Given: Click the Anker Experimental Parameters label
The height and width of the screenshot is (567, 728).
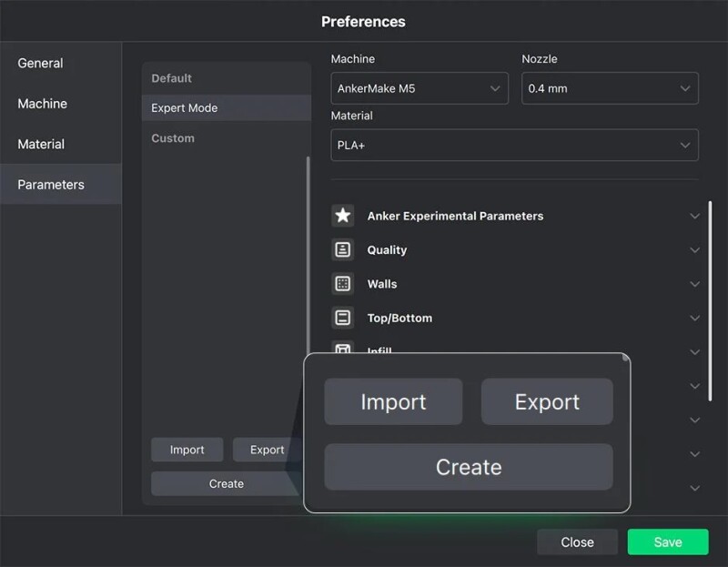Looking at the screenshot, I should (455, 216).
